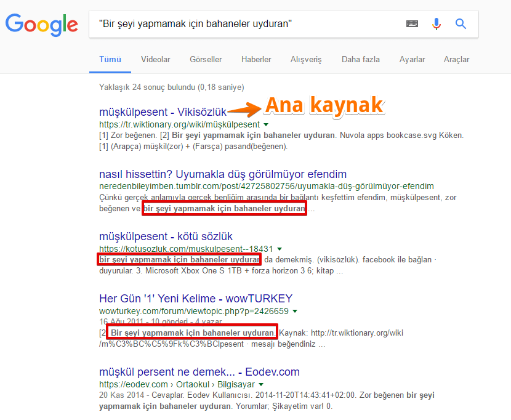Switch to the Videolar tab
The width and height of the screenshot is (511, 420).
[155, 60]
